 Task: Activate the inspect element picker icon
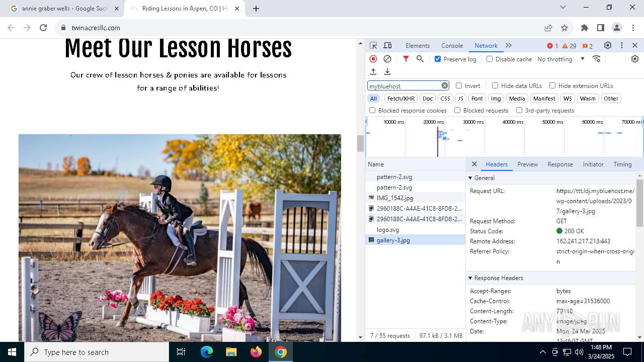pos(373,45)
